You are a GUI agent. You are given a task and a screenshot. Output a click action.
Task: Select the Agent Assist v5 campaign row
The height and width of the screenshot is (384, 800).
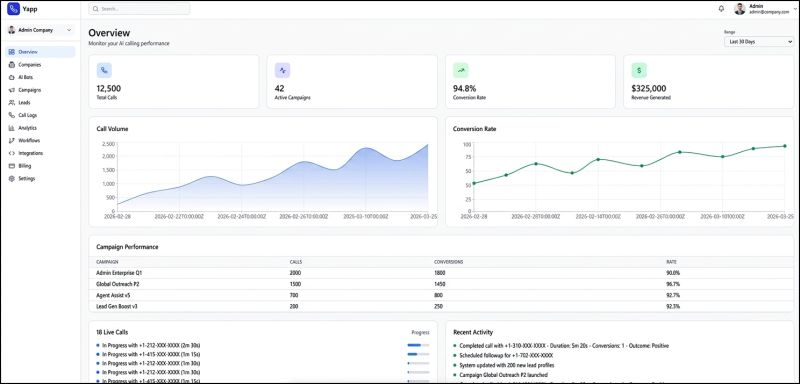point(441,295)
